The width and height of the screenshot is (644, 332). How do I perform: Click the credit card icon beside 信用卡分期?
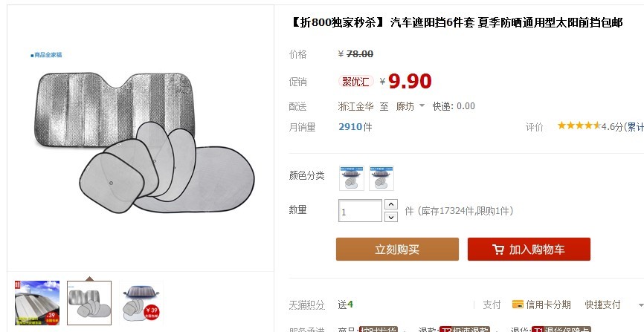pos(518,305)
